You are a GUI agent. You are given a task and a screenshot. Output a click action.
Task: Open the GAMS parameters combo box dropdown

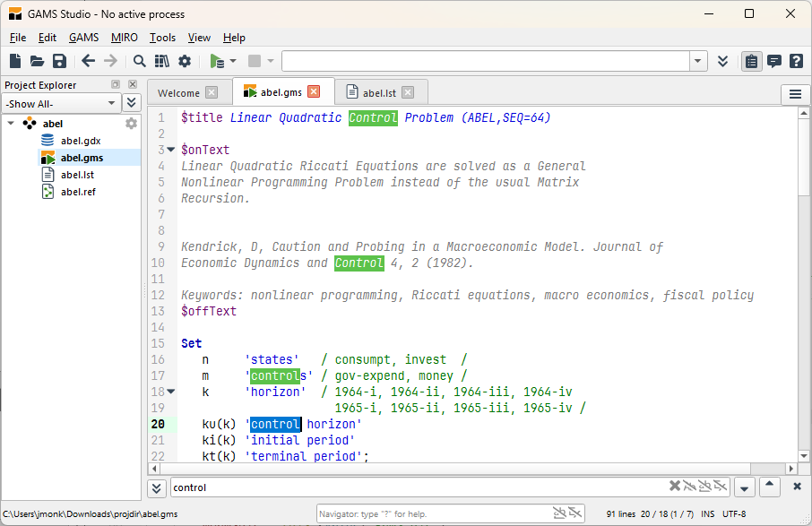click(x=699, y=61)
